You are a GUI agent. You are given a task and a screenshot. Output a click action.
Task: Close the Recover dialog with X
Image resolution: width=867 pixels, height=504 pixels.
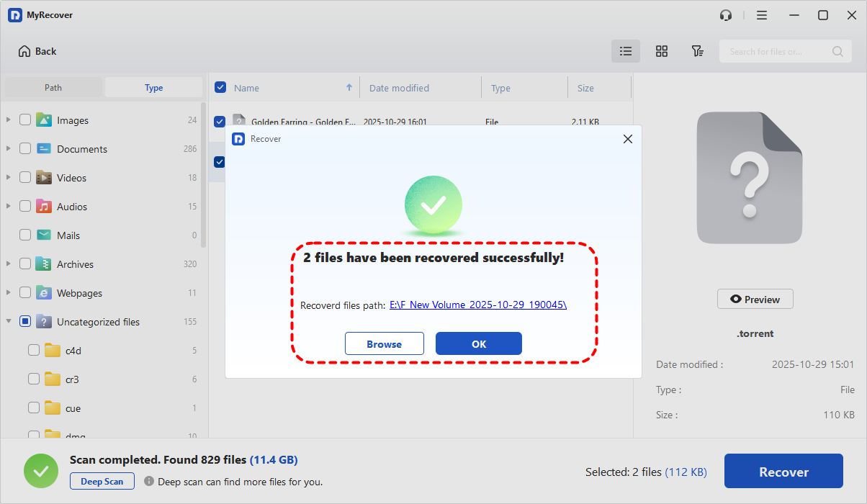click(627, 139)
